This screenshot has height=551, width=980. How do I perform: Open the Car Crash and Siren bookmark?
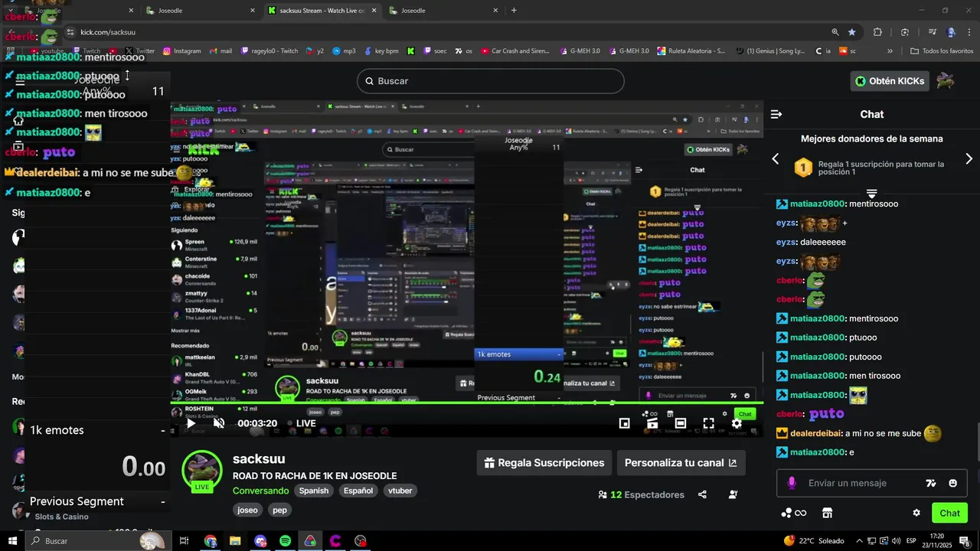pyautogui.click(x=515, y=51)
